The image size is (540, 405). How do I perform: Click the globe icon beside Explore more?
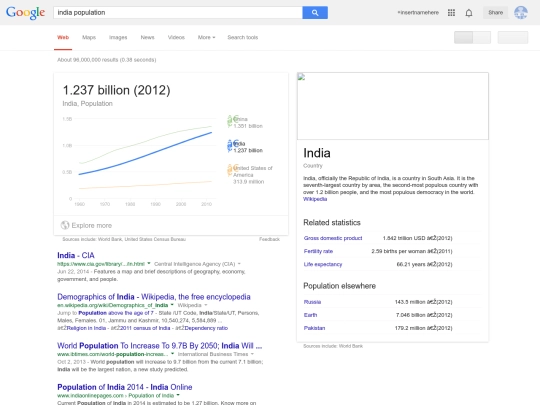[65, 225]
